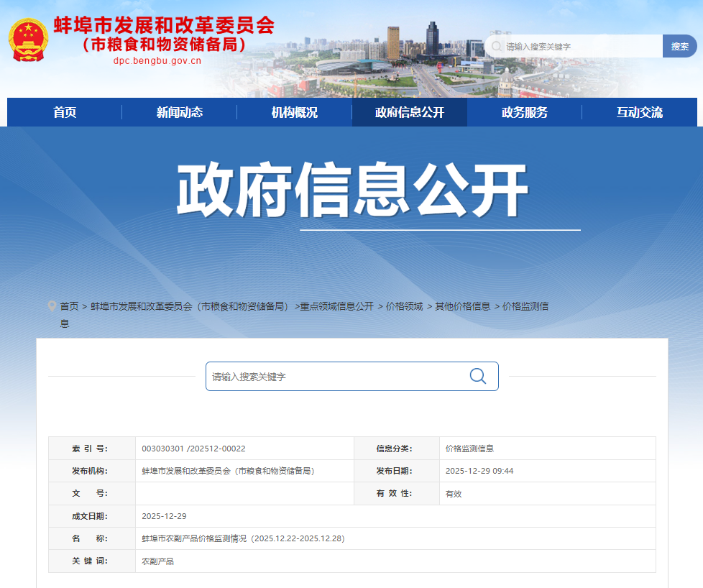Click the 首页 breadcrumb link
Viewport: 703px width, 588px height.
pyautogui.click(x=68, y=306)
